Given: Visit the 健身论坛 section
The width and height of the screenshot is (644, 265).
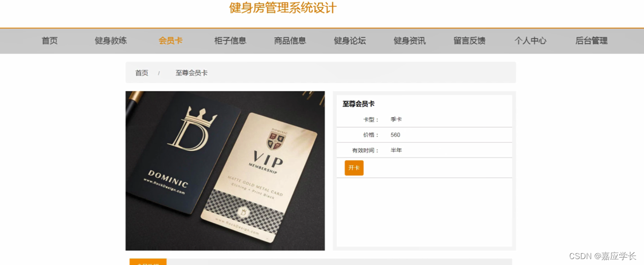Looking at the screenshot, I should (x=350, y=41).
